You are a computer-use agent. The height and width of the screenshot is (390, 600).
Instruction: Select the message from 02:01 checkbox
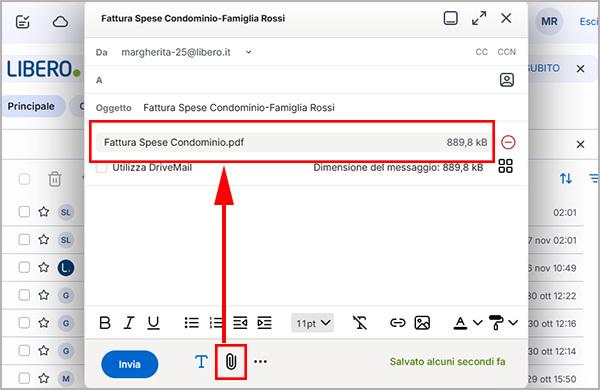pos(24,212)
